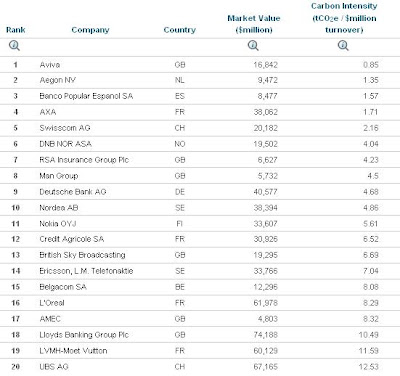The height and width of the screenshot is (376, 400).
Task: Select the UBS AG row
Action: tap(200, 367)
